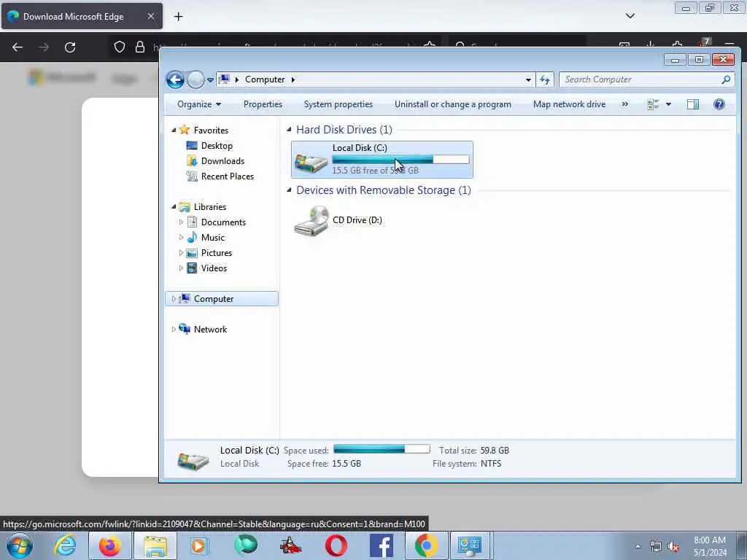
Task: Select Favorites in the navigation pane
Action: [211, 130]
